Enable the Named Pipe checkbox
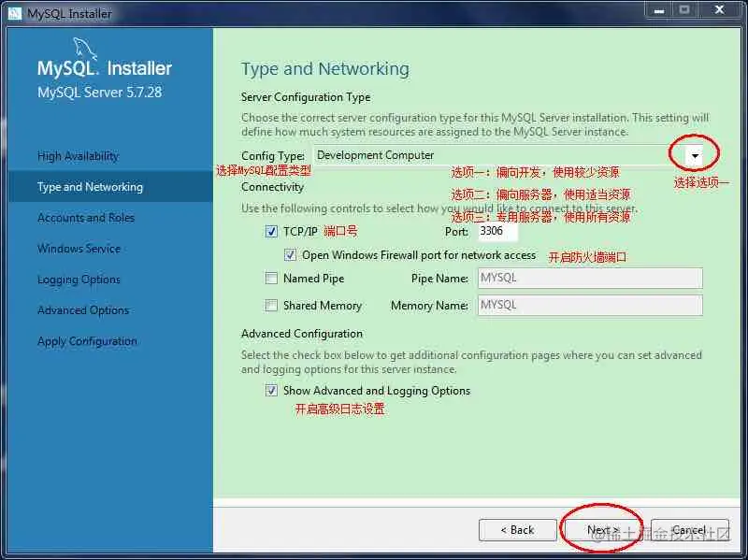748x560 pixels. click(271, 278)
